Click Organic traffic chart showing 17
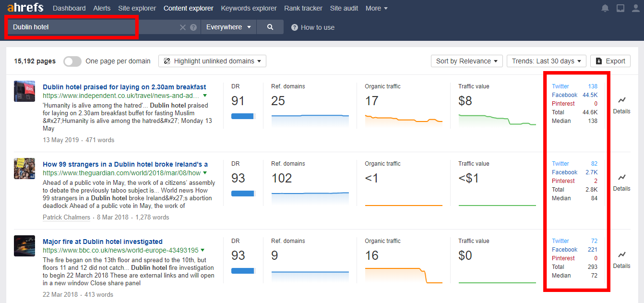 tap(404, 121)
